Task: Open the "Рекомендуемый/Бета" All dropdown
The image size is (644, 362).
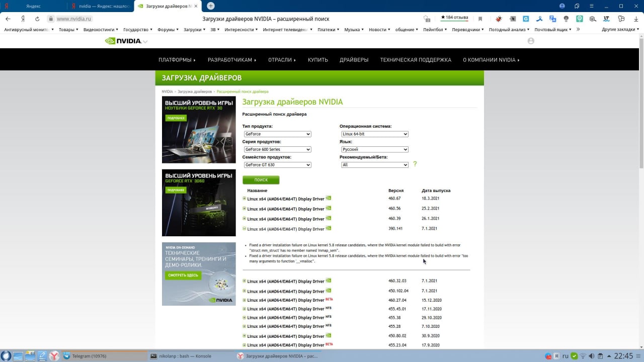Action: (374, 165)
